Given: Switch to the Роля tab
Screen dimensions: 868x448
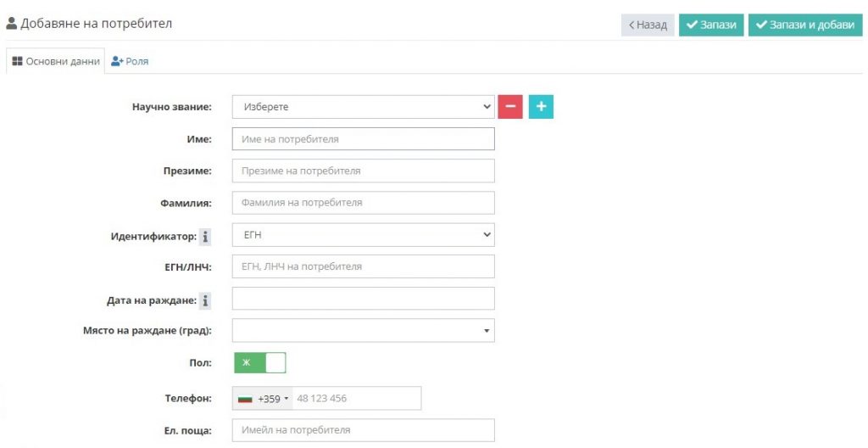Looking at the screenshot, I should [130, 62].
